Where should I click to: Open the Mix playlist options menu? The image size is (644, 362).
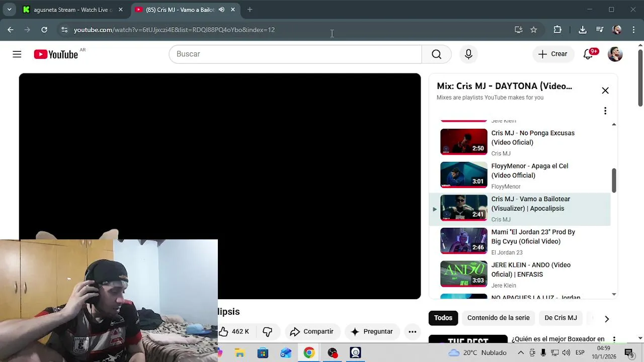click(x=605, y=111)
